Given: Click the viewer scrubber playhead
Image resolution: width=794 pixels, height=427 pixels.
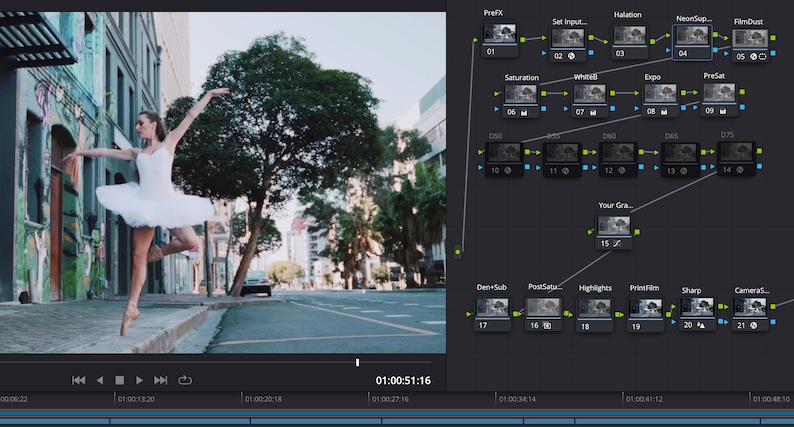Looking at the screenshot, I should pos(357,362).
